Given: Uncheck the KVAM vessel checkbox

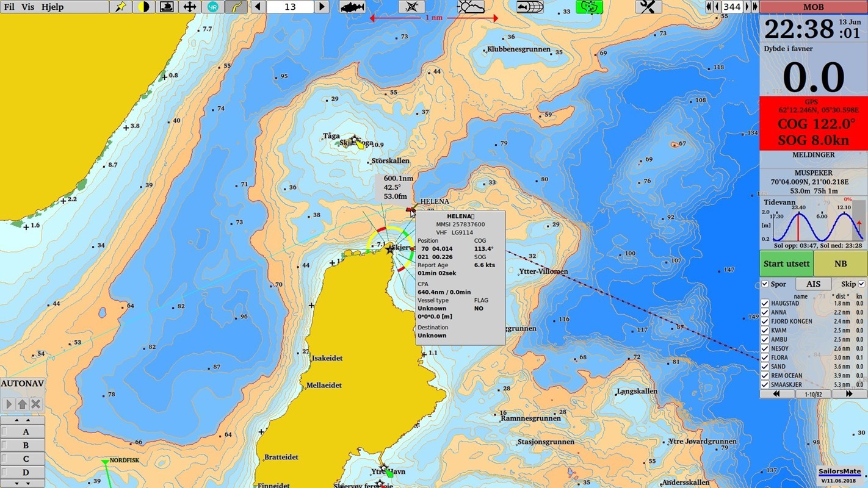Looking at the screenshot, I should point(765,331).
